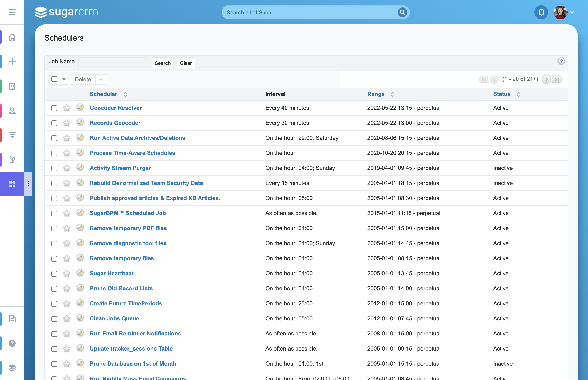Star the Clean Jobs Queue scheduler
This screenshot has height=380, width=588.
(x=66, y=318)
